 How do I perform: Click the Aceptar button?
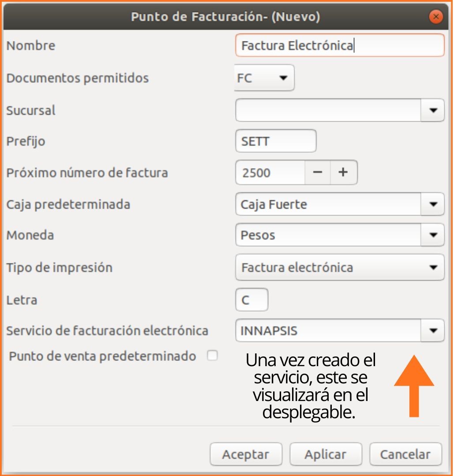(x=246, y=454)
